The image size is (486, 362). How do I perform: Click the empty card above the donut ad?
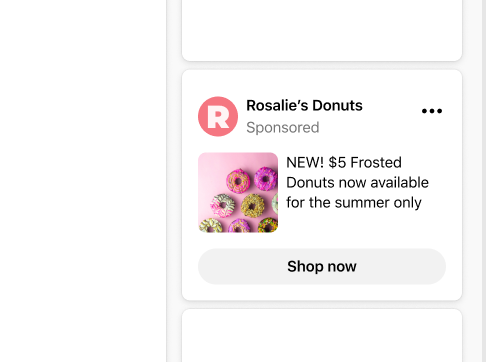(322, 30)
